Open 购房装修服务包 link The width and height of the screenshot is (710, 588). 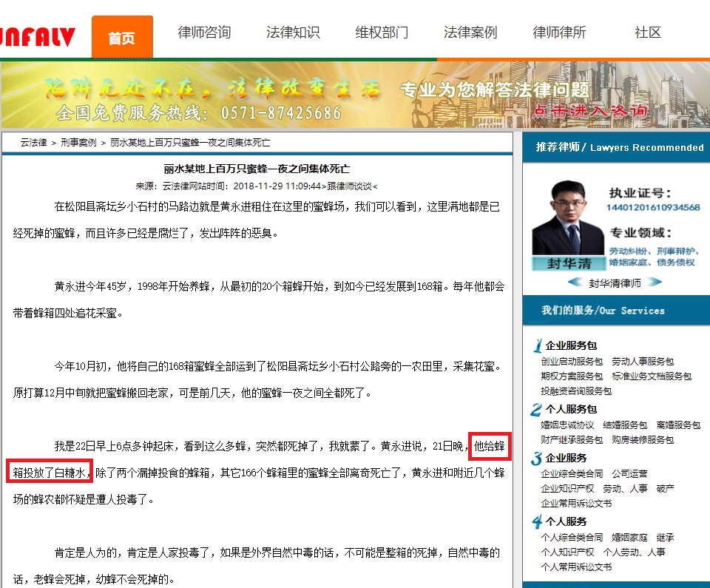[643, 440]
